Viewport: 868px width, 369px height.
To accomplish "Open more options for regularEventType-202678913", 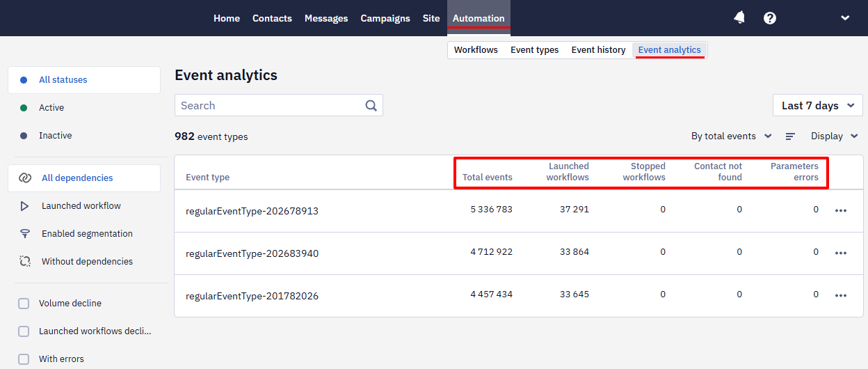I will (x=840, y=210).
